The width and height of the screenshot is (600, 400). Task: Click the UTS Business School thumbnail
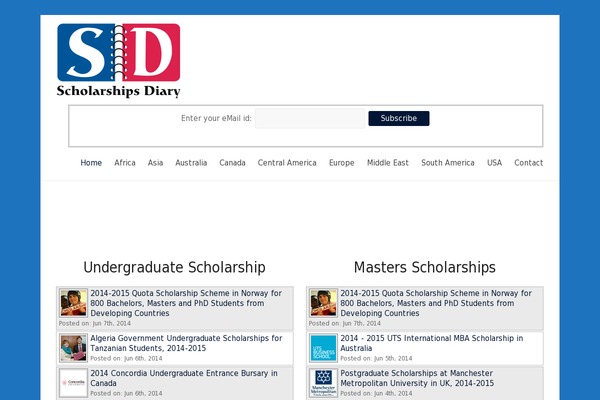(323, 348)
